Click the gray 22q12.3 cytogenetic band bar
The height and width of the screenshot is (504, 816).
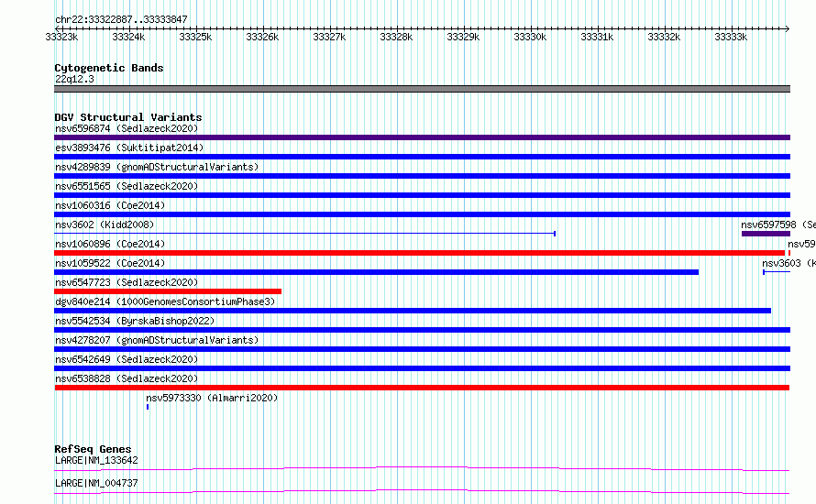pyautogui.click(x=422, y=89)
